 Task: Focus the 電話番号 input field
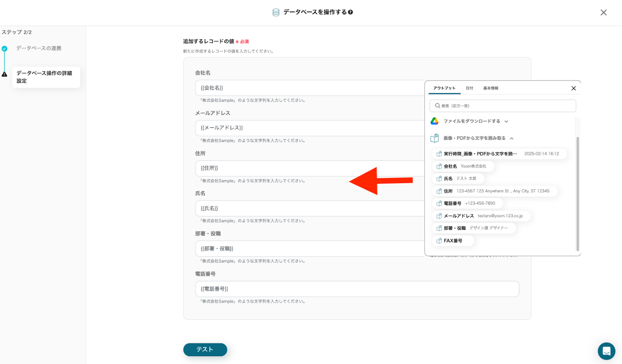pyautogui.click(x=357, y=289)
